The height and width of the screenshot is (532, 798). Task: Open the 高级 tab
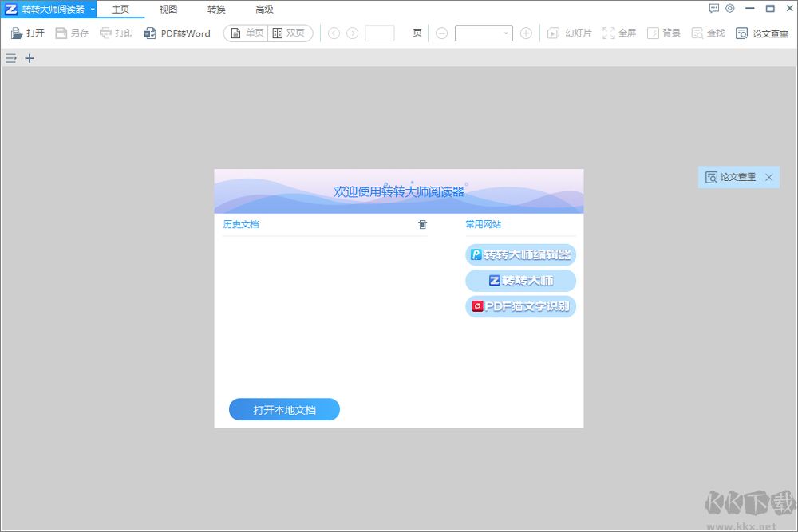click(265, 9)
